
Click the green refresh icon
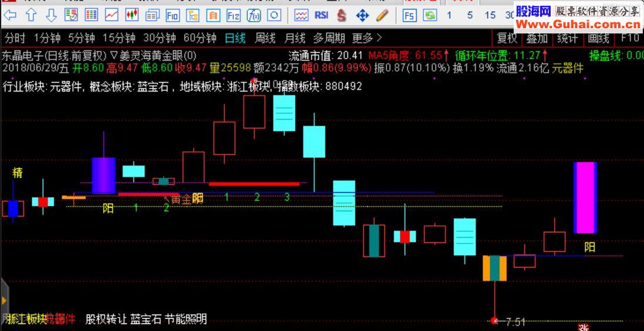(430, 16)
